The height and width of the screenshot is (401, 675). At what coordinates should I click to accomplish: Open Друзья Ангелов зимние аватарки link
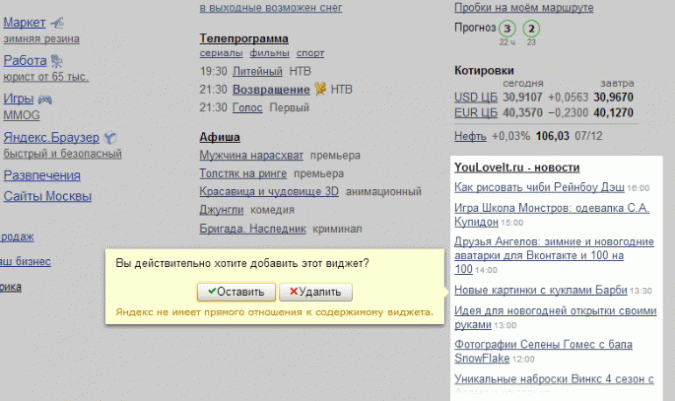(x=554, y=256)
